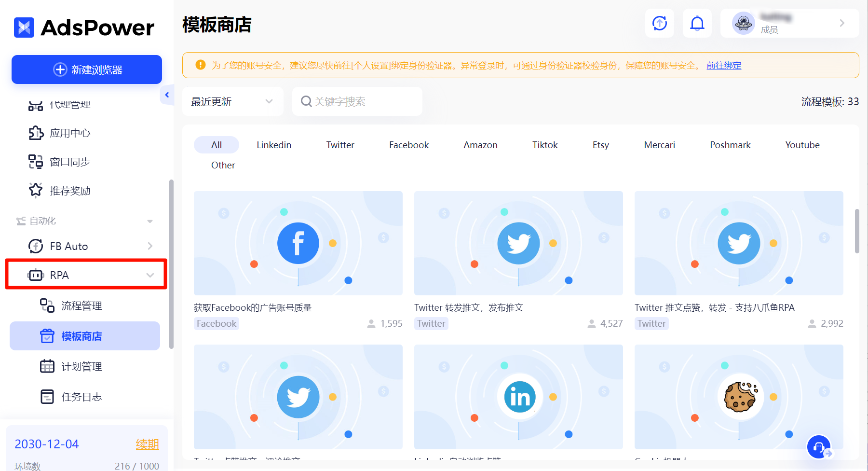Click the 模板商店 shop icon
The width and height of the screenshot is (868, 471).
click(x=47, y=336)
